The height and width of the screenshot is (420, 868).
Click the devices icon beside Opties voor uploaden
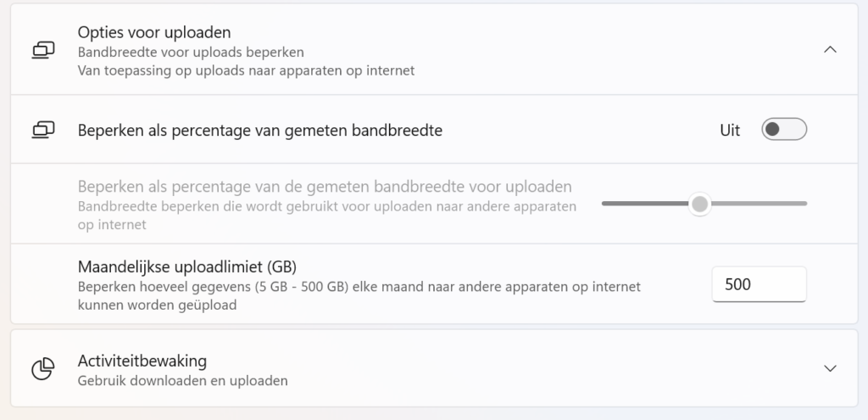pos(43,50)
